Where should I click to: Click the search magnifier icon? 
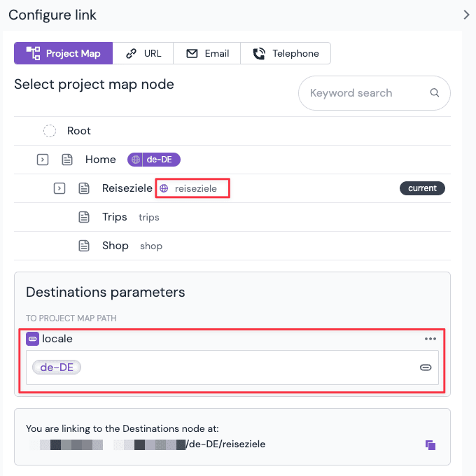click(435, 93)
